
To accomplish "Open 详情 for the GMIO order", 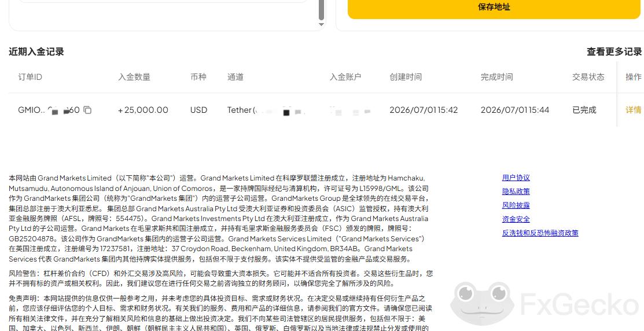I will (x=633, y=110).
